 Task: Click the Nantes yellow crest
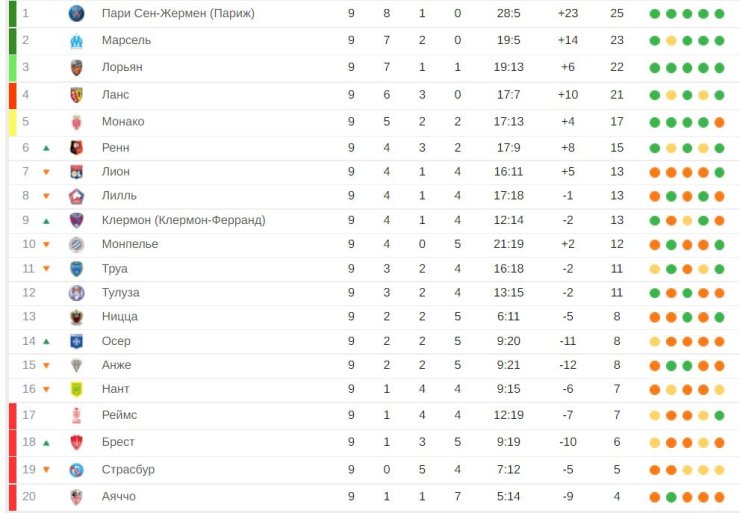tap(76, 389)
